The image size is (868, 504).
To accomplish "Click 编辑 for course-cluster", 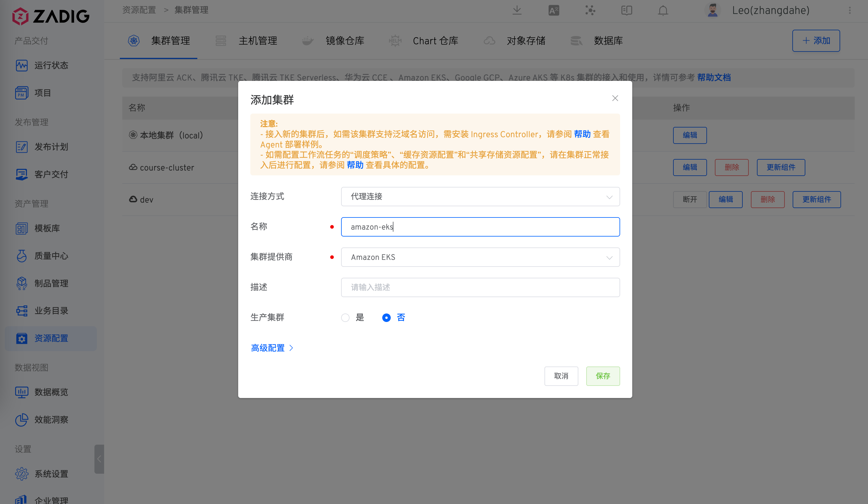I will (690, 167).
